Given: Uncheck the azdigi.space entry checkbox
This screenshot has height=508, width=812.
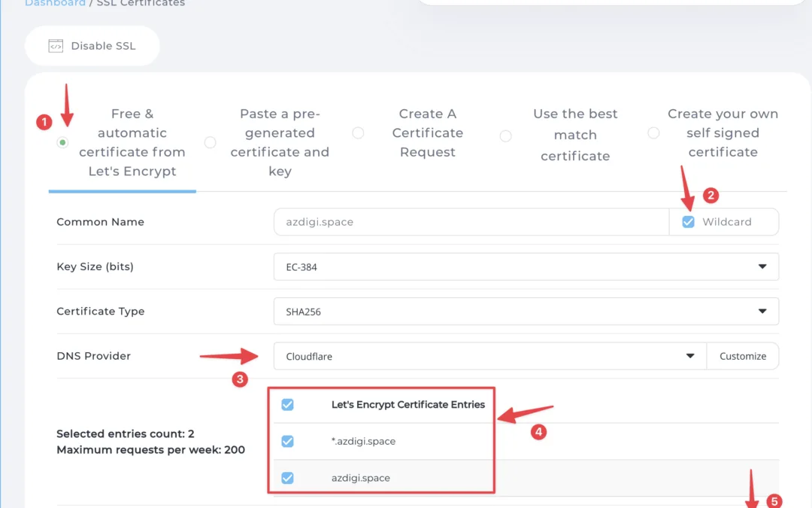Looking at the screenshot, I should (287, 478).
